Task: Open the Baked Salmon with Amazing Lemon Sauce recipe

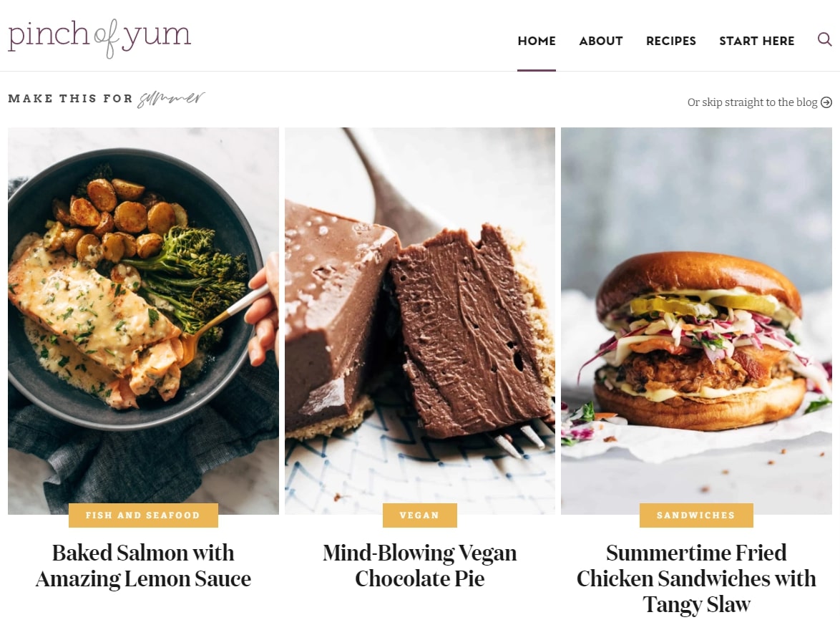Action: tap(143, 566)
